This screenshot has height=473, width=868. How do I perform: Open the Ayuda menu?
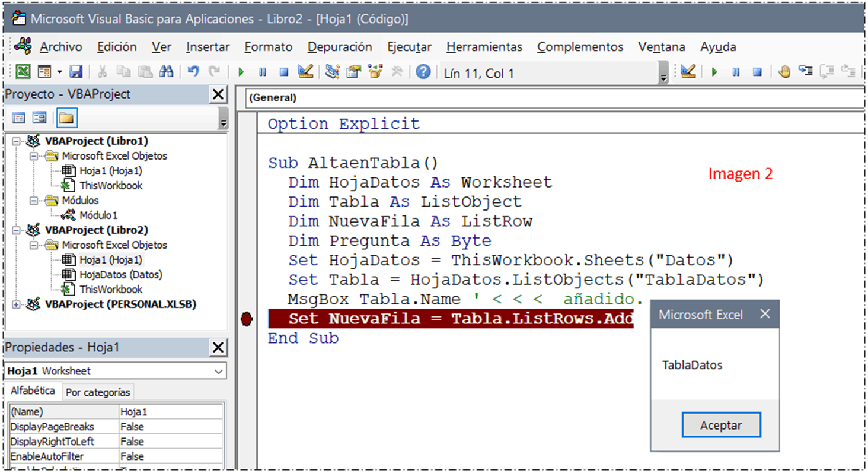pos(718,46)
